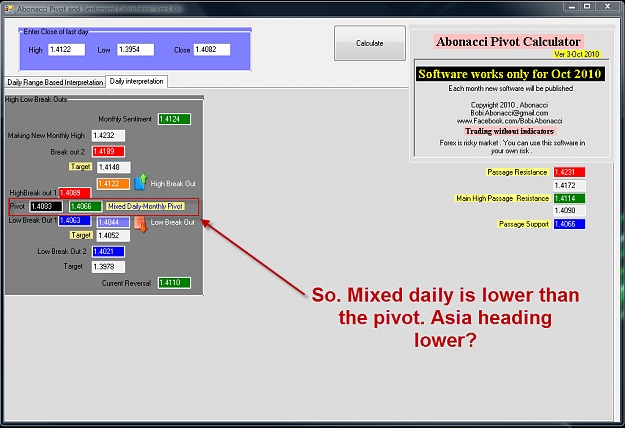Click the Software works only for Oct 2010 banner
Viewport: 625px width, 428px height.
510,74
